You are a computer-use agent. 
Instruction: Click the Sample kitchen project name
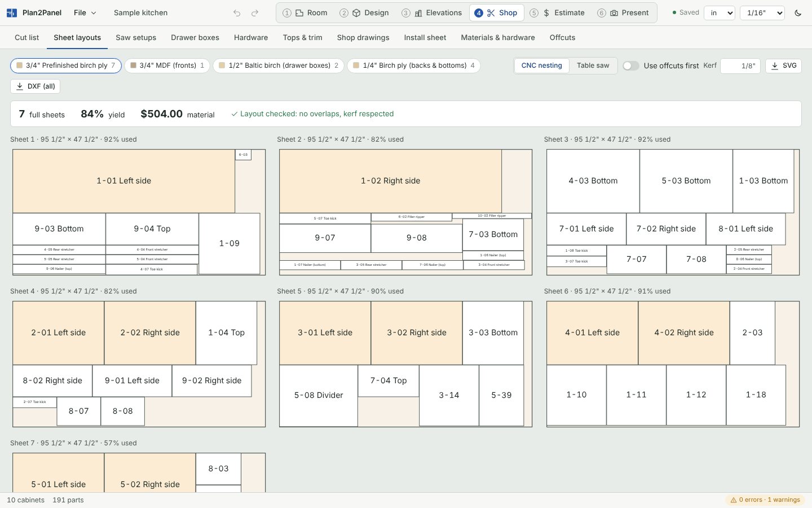[140, 13]
